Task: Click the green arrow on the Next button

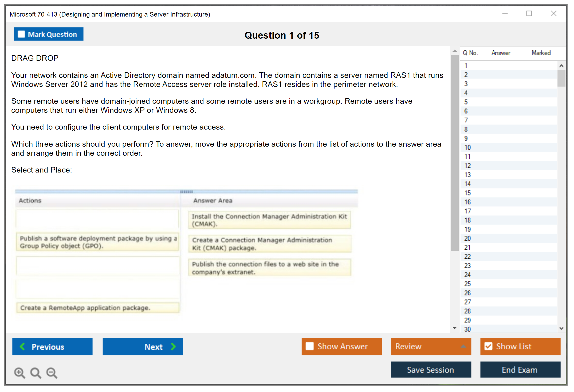Action: [173, 346]
